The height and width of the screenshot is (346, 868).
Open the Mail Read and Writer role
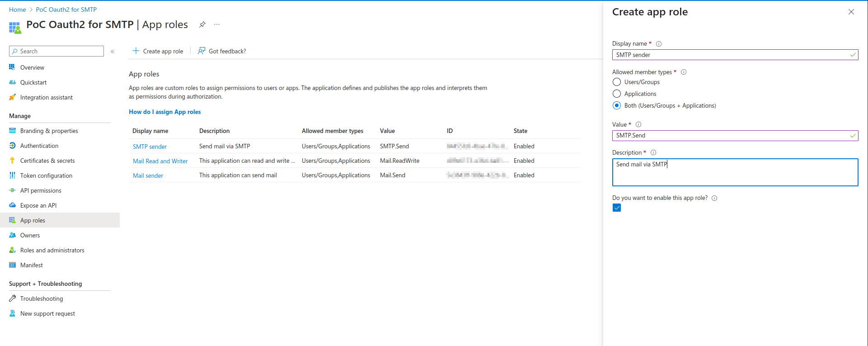(160, 161)
